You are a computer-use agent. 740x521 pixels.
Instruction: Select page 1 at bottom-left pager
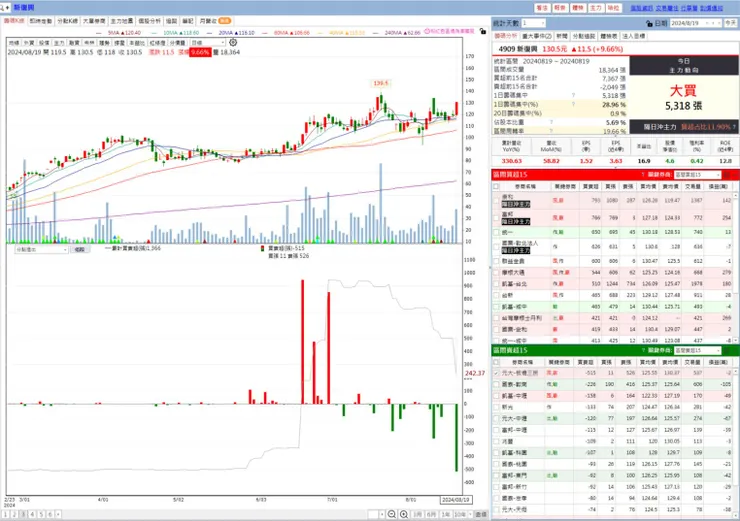6,514
